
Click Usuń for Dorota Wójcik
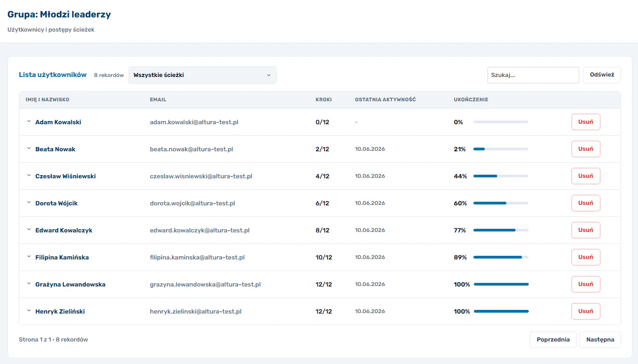click(x=586, y=203)
